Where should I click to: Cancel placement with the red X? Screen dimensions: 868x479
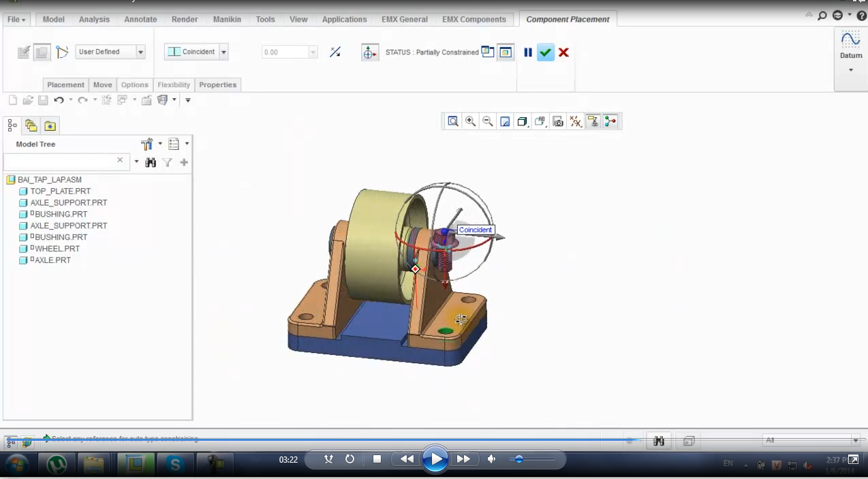(563, 52)
